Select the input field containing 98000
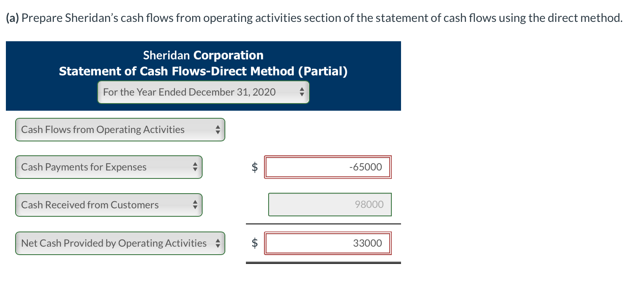644x282 pixels. pos(330,205)
